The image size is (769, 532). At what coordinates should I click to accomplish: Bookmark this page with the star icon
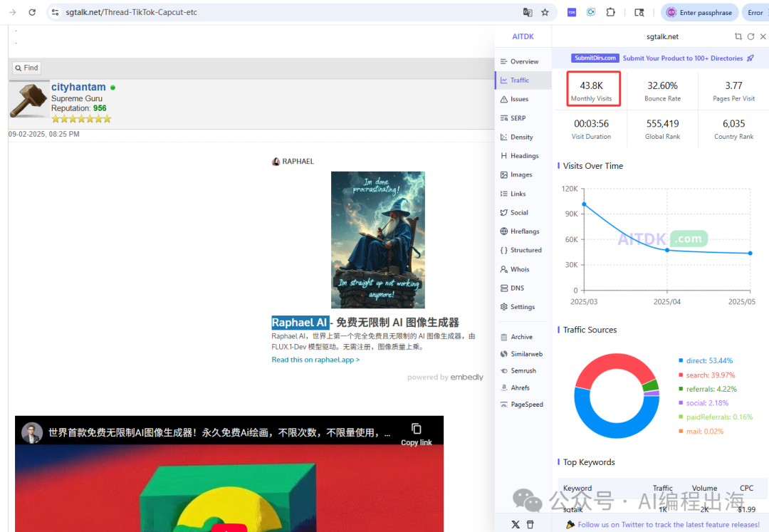[x=545, y=12]
